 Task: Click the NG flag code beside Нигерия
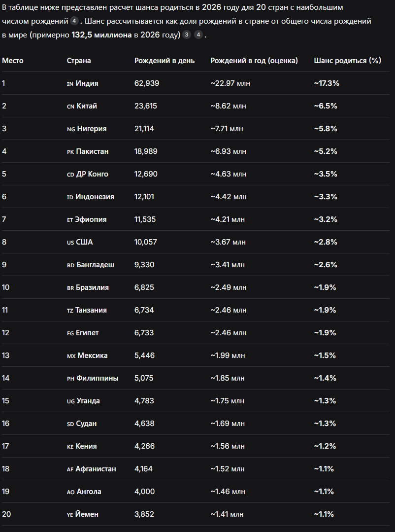[x=71, y=129]
